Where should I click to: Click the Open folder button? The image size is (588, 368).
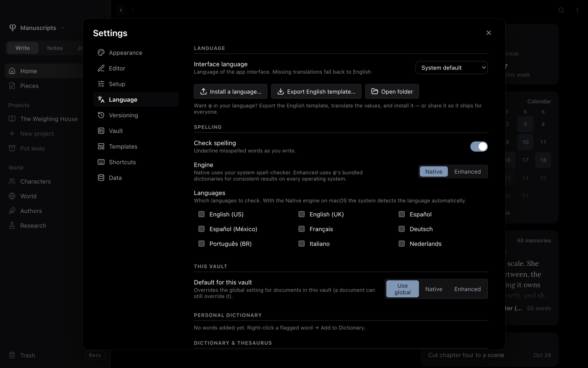392,92
